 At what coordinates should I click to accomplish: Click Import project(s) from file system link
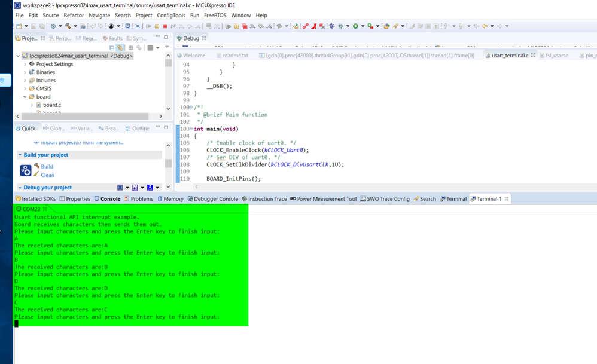(x=82, y=142)
